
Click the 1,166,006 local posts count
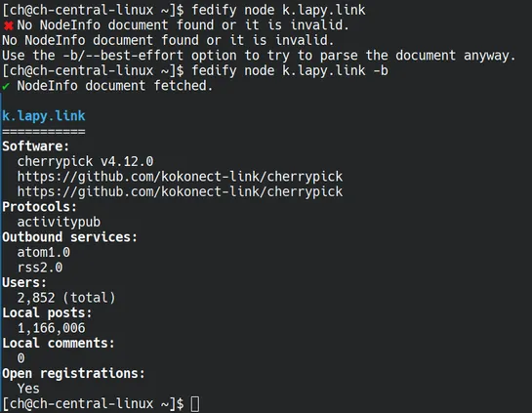coord(52,328)
